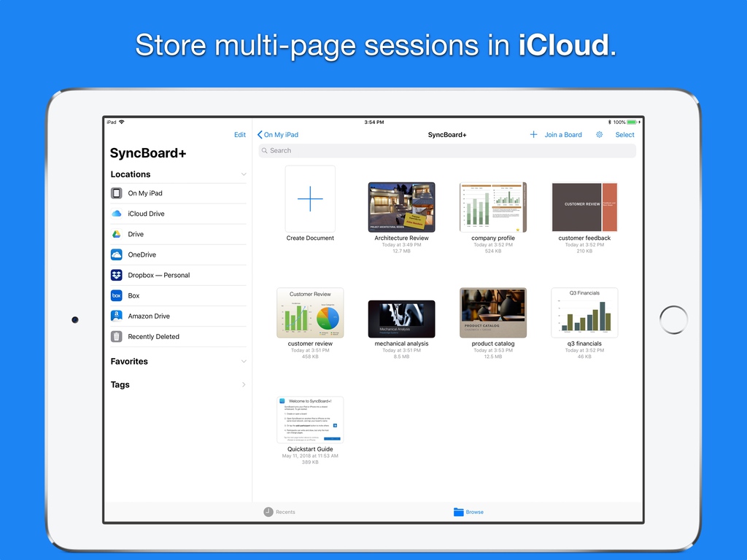Open the Architecture Review thumbnail
The width and height of the screenshot is (747, 560).
pyautogui.click(x=402, y=207)
